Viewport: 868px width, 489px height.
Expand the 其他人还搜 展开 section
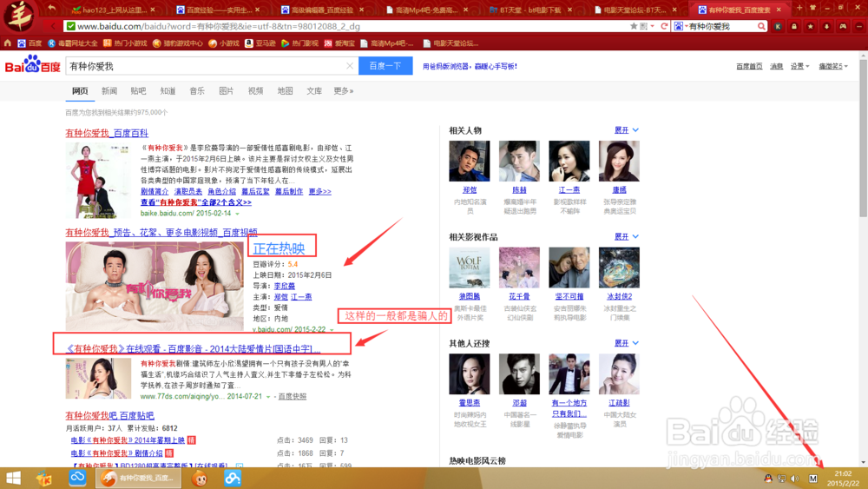click(x=626, y=343)
